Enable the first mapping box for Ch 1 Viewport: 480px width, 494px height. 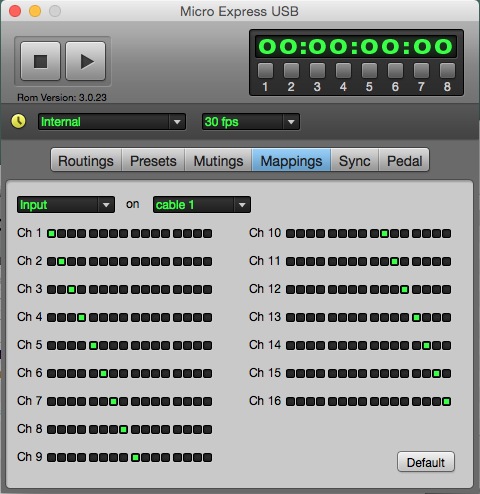click(51, 233)
